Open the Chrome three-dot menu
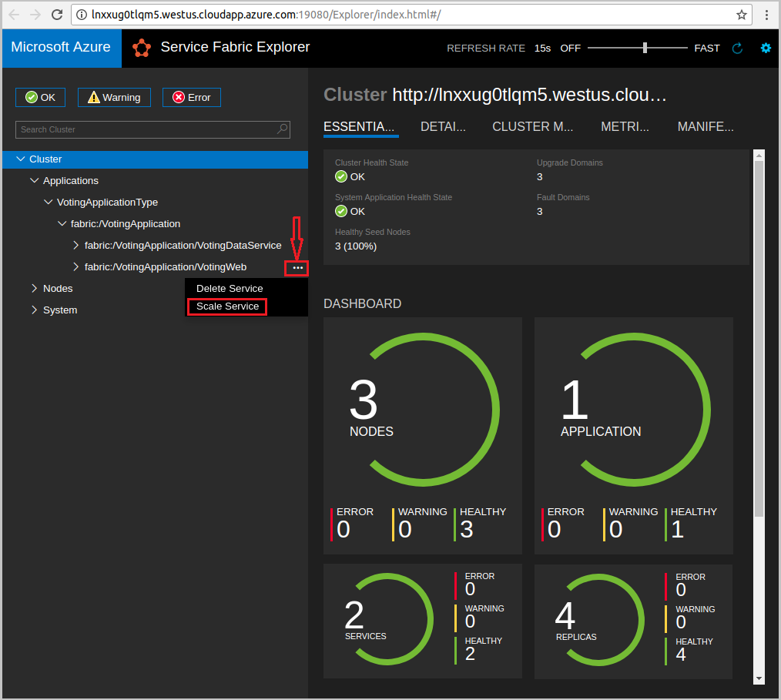781x700 pixels. point(766,15)
